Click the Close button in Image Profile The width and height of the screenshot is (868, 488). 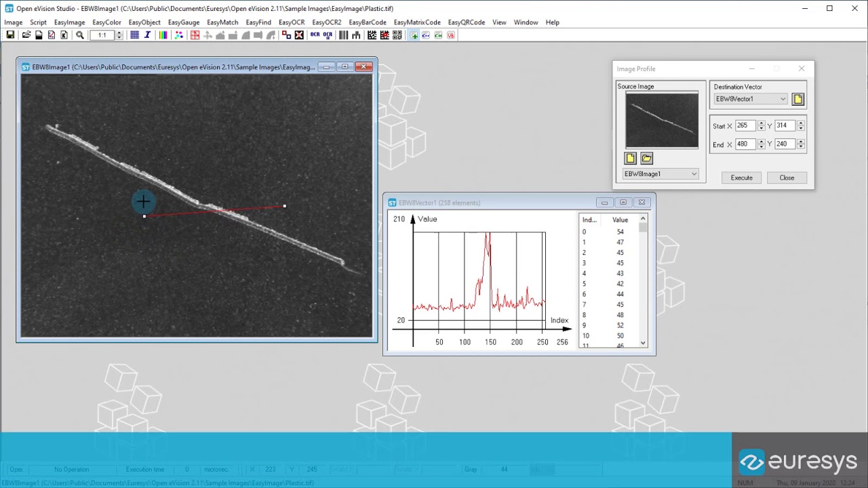tap(787, 178)
